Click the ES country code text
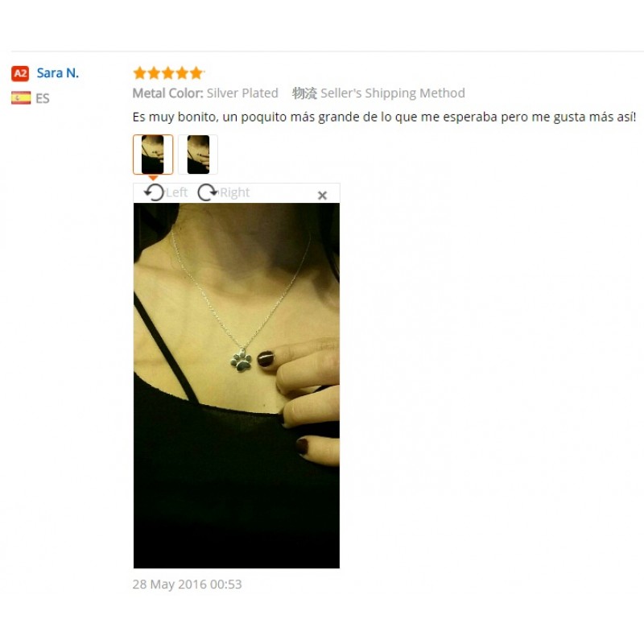Image resolution: width=644 pixels, height=644 pixels. pyautogui.click(x=43, y=98)
